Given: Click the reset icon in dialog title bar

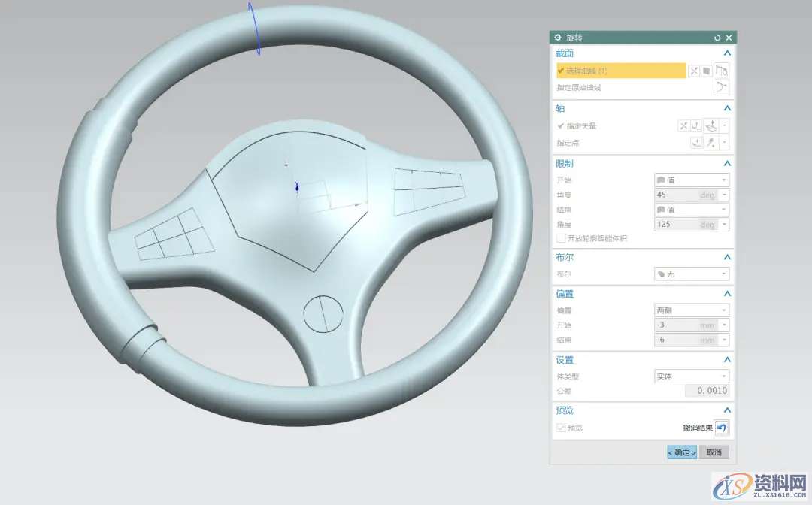Looking at the screenshot, I should click(717, 38).
